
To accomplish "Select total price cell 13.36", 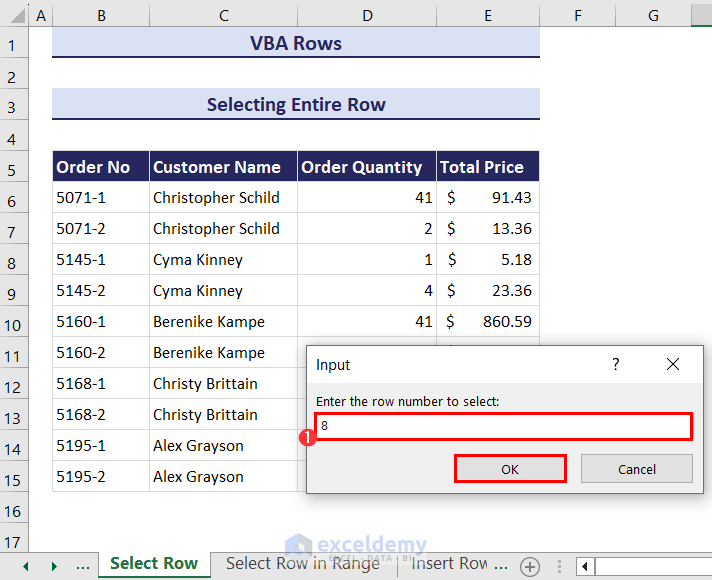I will (x=488, y=228).
